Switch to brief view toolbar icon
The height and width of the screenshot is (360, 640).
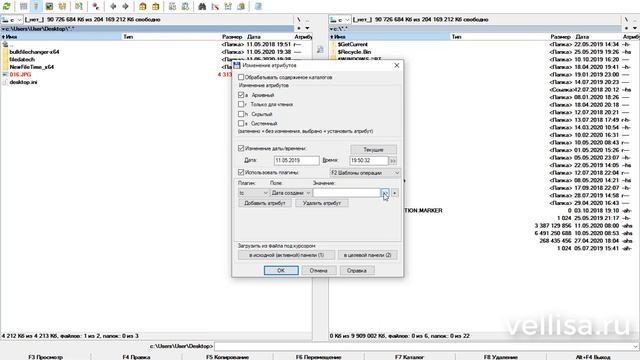(24, 6)
